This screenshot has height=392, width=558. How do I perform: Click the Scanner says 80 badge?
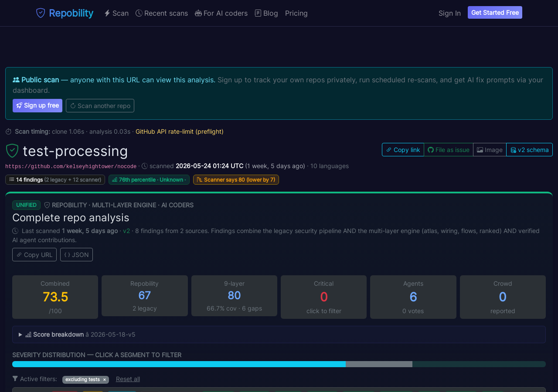pyautogui.click(x=236, y=179)
